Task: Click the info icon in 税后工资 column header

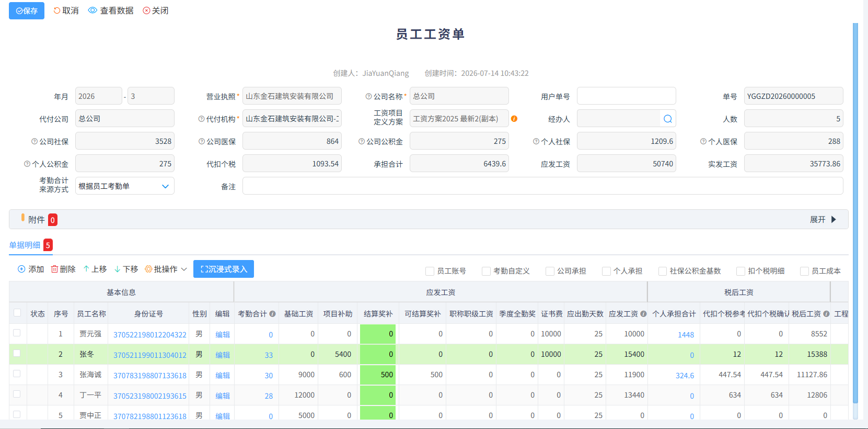Action: [x=826, y=314]
